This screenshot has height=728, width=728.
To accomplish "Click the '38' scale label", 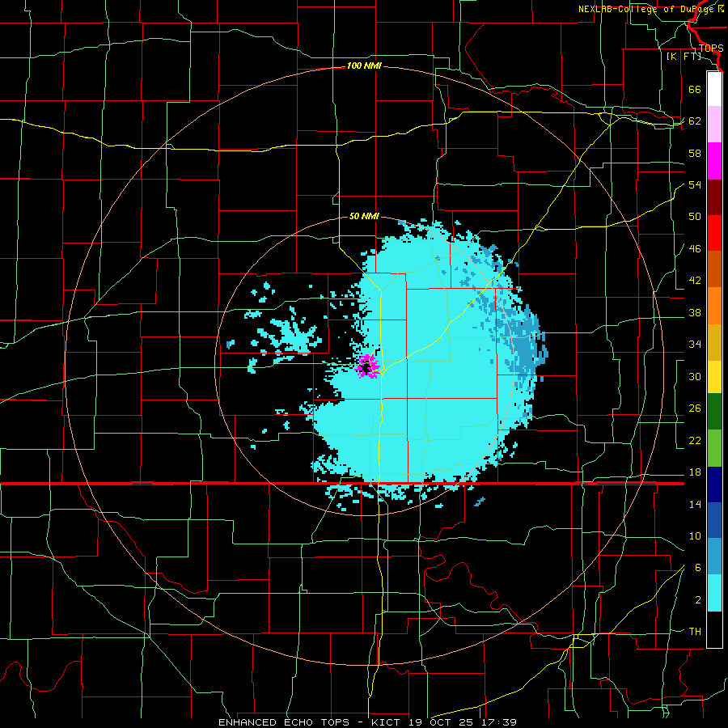I will coord(695,312).
